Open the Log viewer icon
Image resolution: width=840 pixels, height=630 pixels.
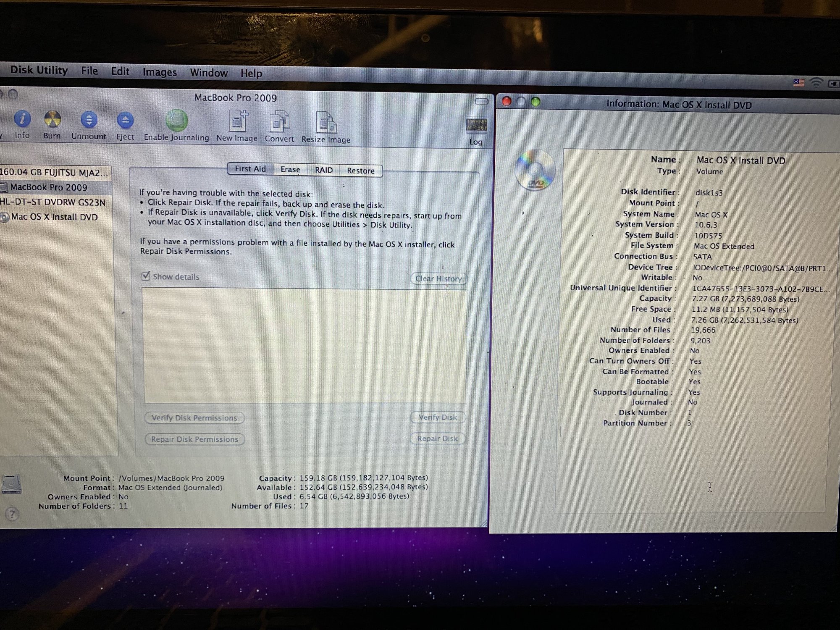[x=476, y=126]
